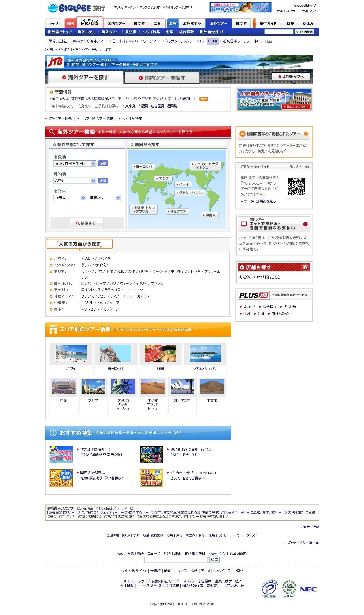Viewport: 364px width, 615px height.
Task: Click the NEW badge in 新着情報
Action: point(204,99)
